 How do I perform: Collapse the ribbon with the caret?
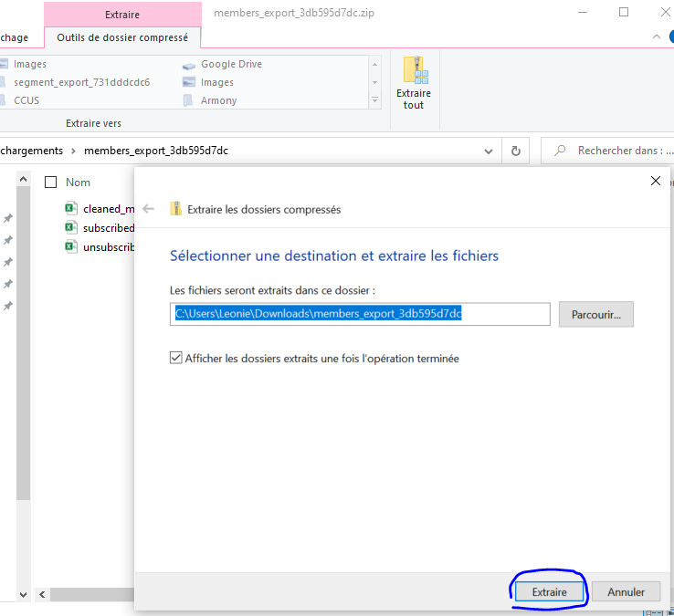[x=657, y=37]
